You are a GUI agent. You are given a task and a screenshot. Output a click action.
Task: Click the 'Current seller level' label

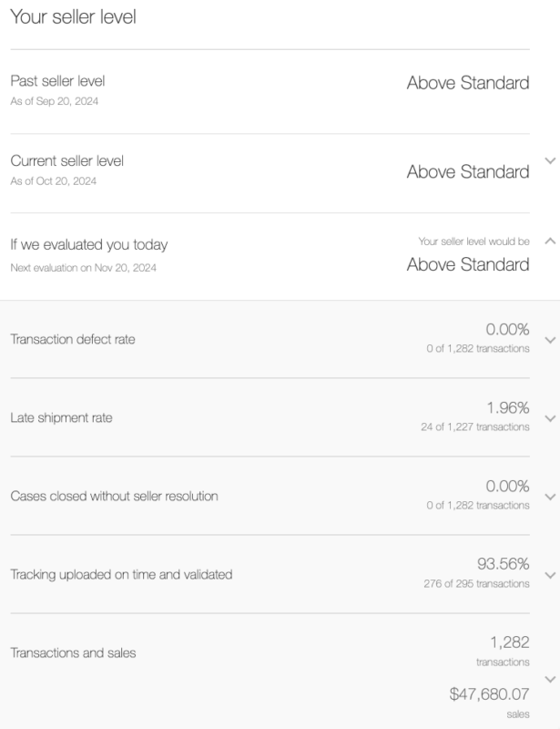coord(66,161)
